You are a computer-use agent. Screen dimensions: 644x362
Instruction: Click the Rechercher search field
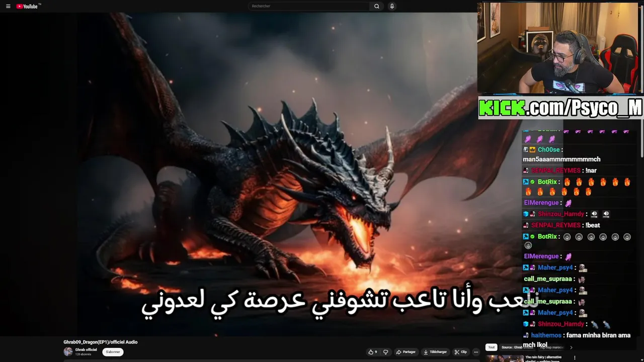[x=309, y=6]
